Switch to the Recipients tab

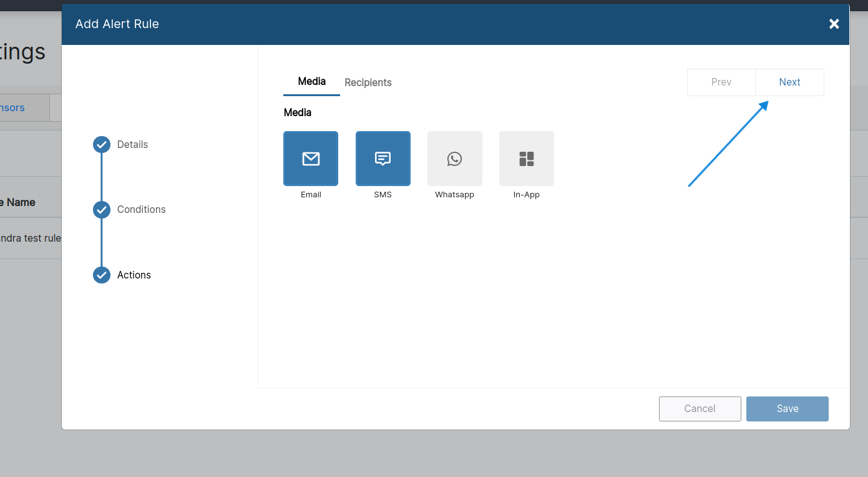(368, 82)
